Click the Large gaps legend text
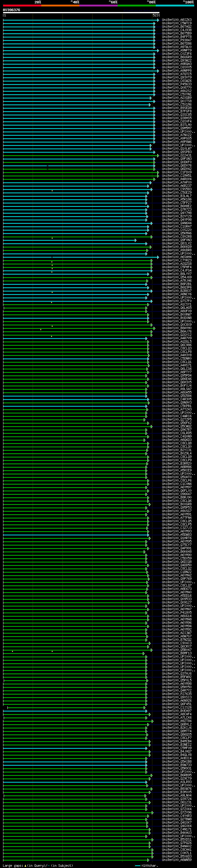The image size is (197, 868). click(13, 866)
